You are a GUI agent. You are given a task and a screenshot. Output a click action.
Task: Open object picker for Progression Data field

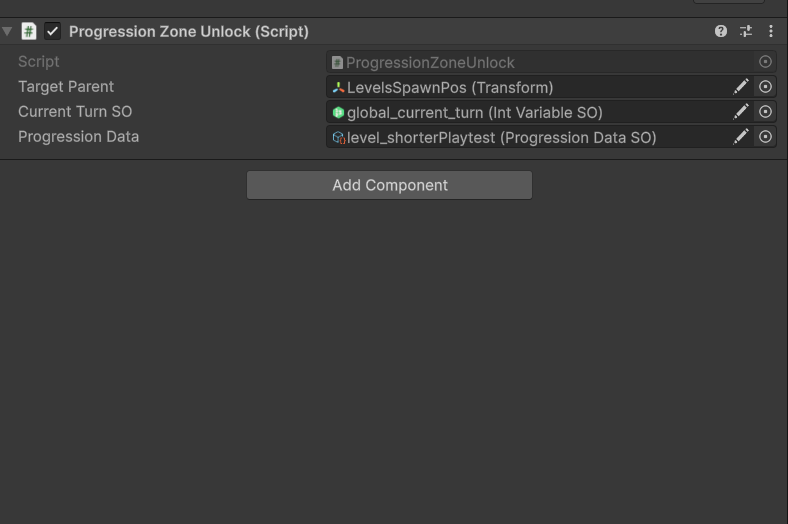(x=765, y=137)
